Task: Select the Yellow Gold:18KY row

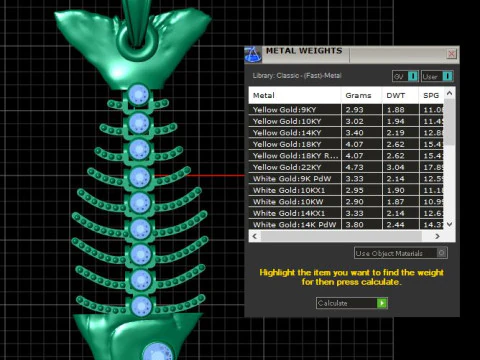Action: click(x=347, y=144)
